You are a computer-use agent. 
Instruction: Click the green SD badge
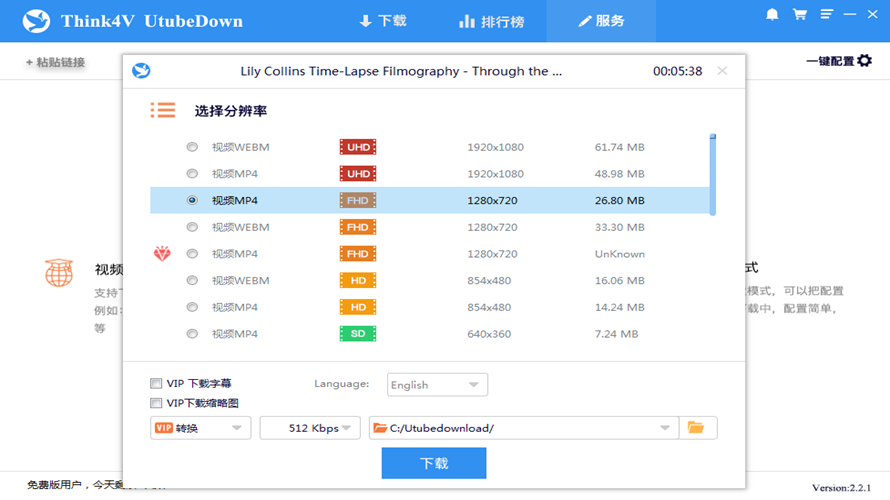pyautogui.click(x=358, y=334)
